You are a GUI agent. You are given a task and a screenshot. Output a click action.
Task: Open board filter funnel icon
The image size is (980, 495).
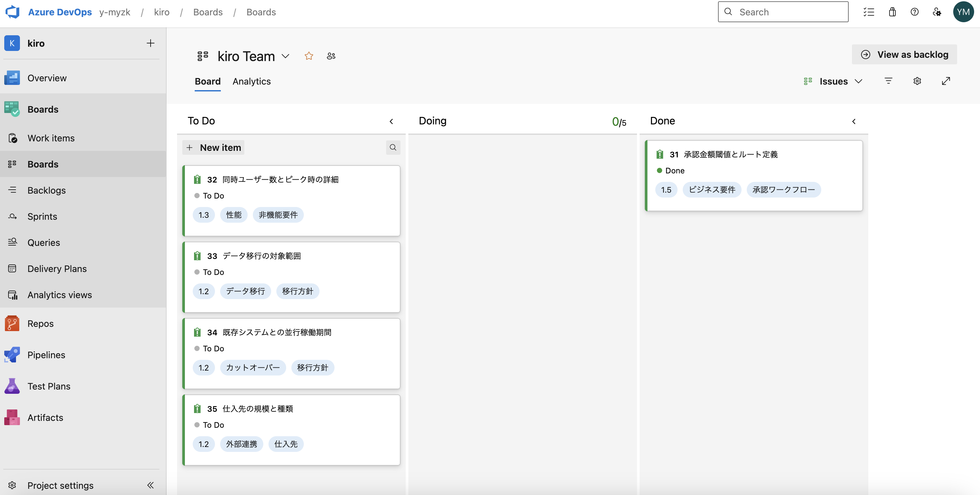click(888, 81)
